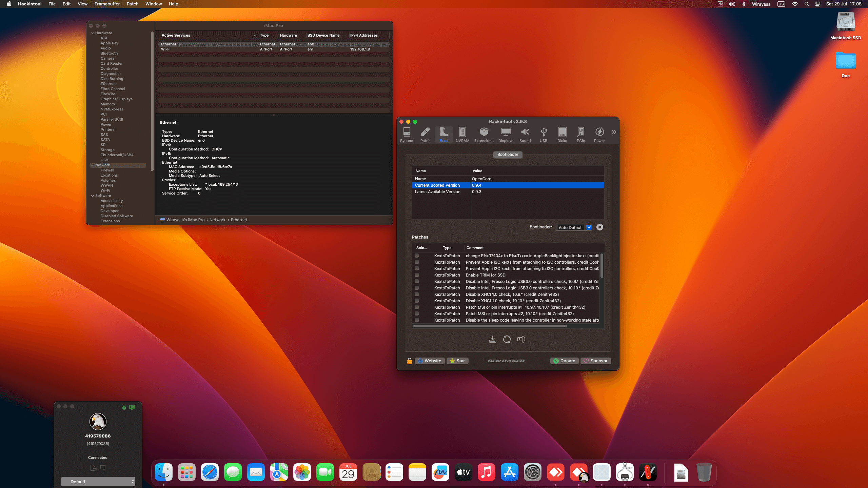868x488 pixels.
Task: Click Network in the System Information breadcrumb
Action: (217, 220)
